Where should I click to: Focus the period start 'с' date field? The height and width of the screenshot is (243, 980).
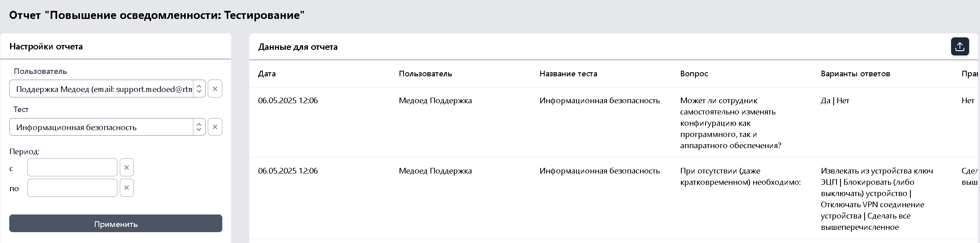point(72,167)
